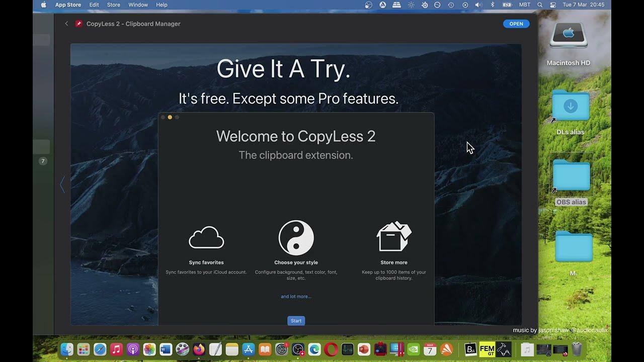
Task: Open the Apple menu
Action: point(44,5)
